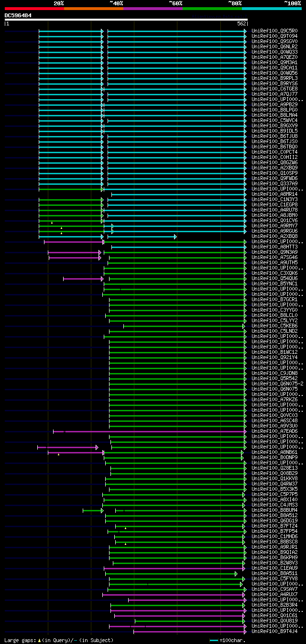Viewport: 306px width, 644px height.
Task: Click hit label UniRef100_B1WC12
Action: [x=274, y=352]
